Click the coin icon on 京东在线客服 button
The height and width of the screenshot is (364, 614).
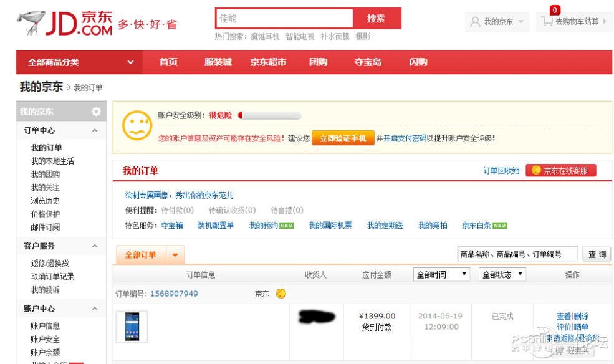pos(536,170)
